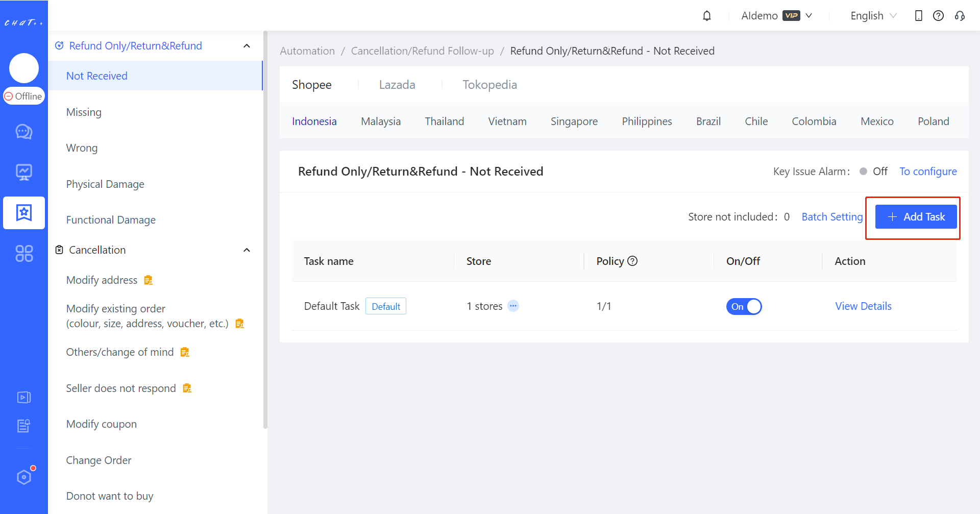Open the Batch Setting link
Screen dimensions: 980x514
click(x=832, y=217)
